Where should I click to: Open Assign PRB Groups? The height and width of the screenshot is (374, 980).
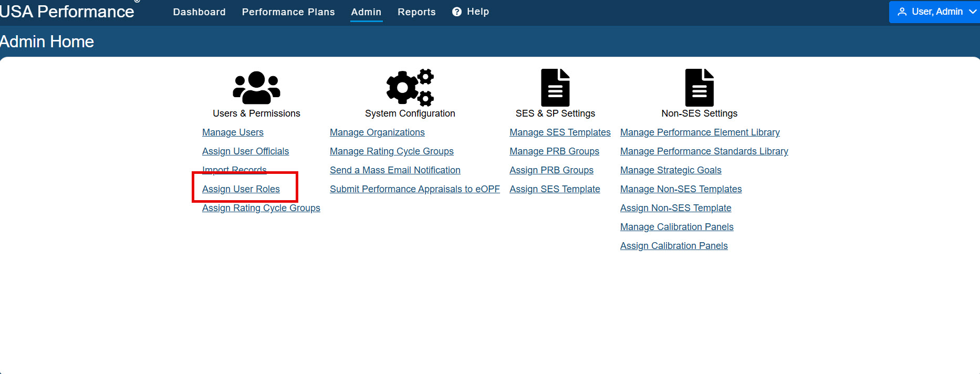pos(551,170)
